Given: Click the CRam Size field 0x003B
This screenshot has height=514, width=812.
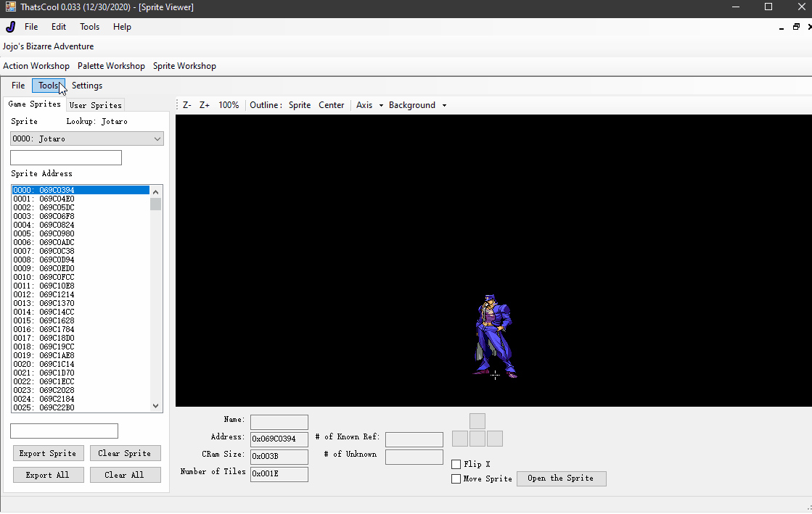Looking at the screenshot, I should [x=279, y=457].
